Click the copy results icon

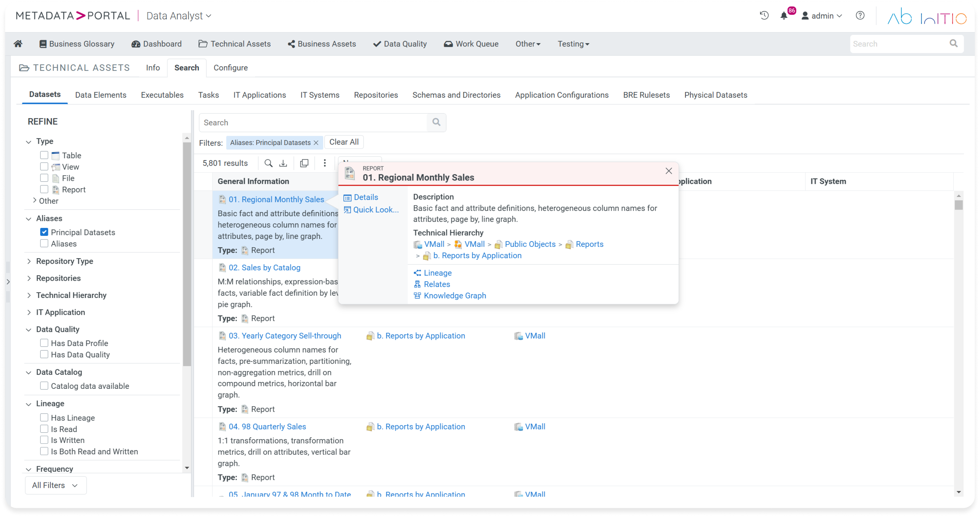304,163
